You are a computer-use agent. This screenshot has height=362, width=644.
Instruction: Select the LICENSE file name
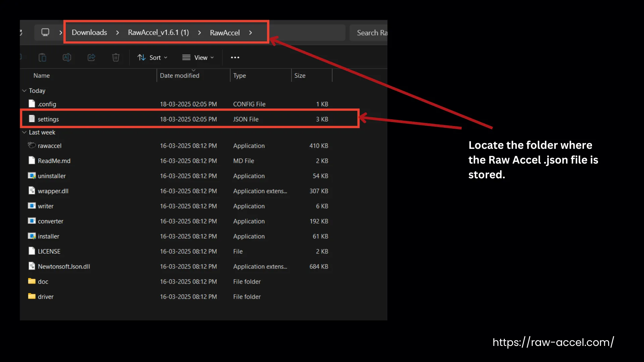coord(49,251)
